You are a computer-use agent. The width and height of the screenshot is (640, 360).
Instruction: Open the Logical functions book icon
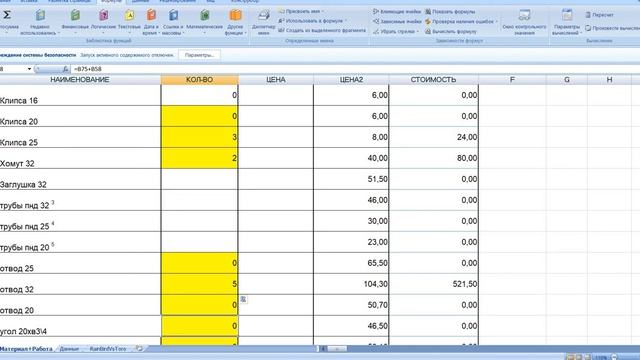click(104, 16)
